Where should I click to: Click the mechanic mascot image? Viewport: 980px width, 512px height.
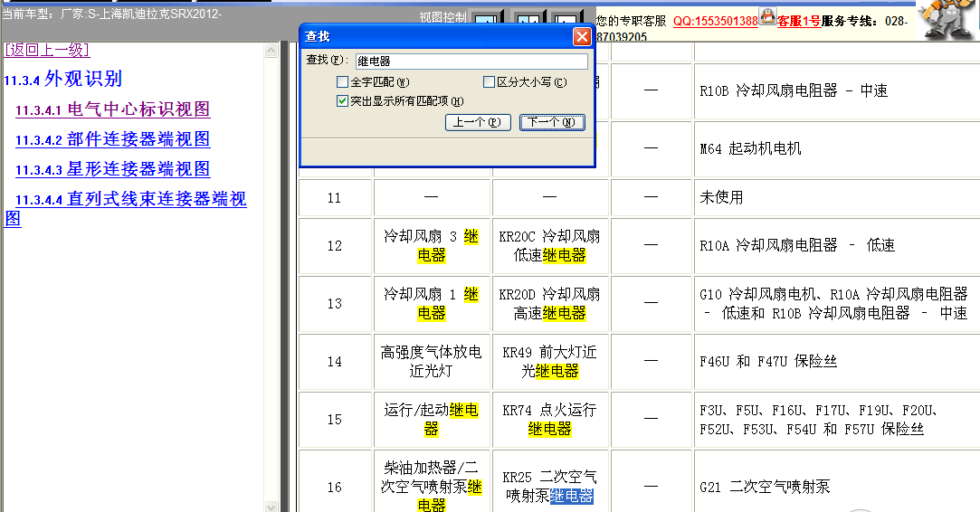pyautogui.click(x=947, y=19)
